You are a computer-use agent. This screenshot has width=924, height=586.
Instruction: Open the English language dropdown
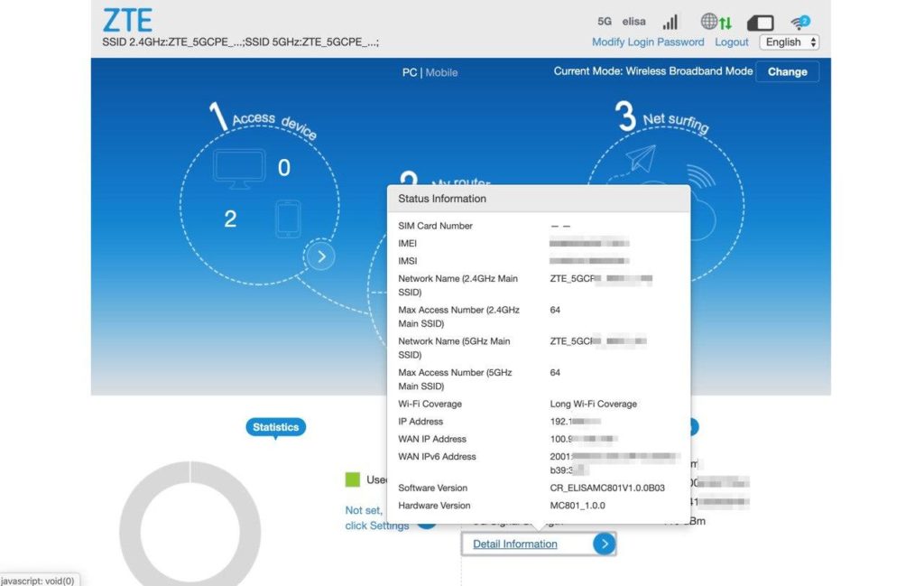point(789,42)
